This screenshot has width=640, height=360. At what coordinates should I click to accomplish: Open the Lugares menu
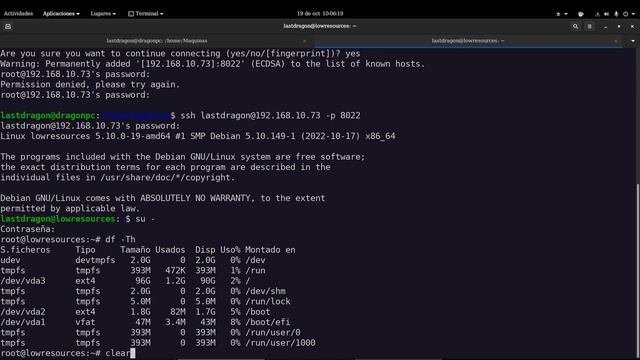(x=103, y=13)
